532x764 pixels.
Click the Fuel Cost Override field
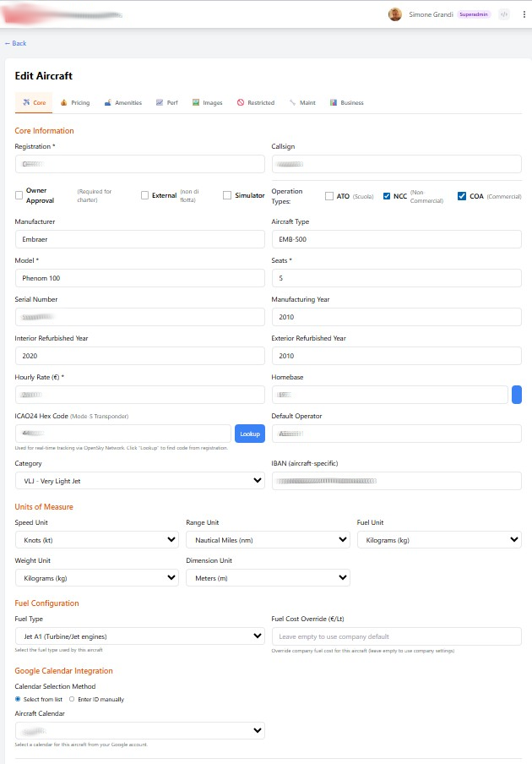coord(396,636)
